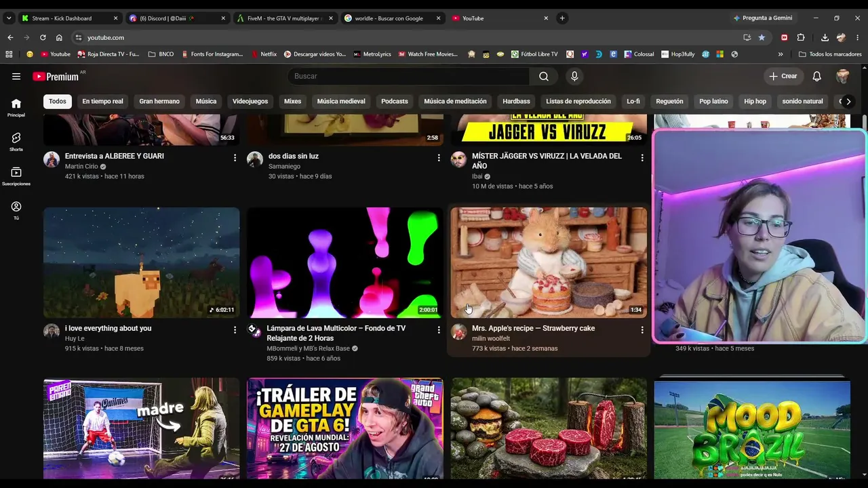Screen dimensions: 868x488
Task: Open the Tú section in sidebar
Action: (16, 210)
